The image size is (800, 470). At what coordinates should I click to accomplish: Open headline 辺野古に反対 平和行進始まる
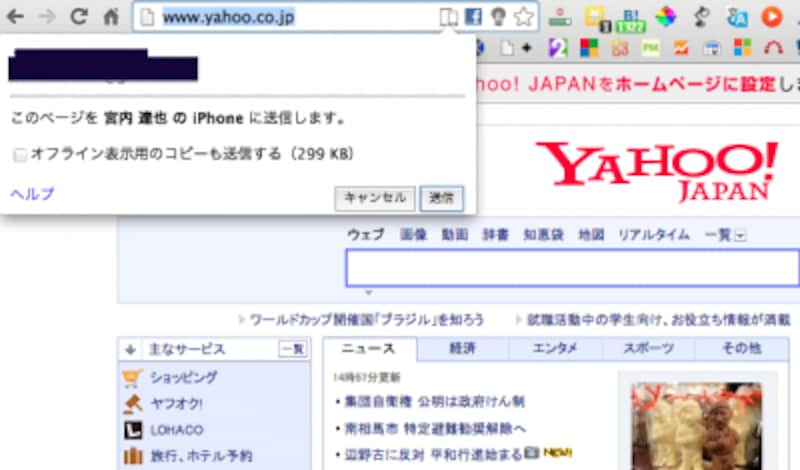click(434, 454)
